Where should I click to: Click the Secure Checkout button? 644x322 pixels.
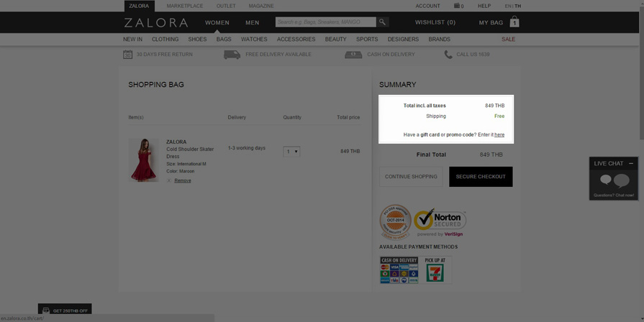[481, 177]
